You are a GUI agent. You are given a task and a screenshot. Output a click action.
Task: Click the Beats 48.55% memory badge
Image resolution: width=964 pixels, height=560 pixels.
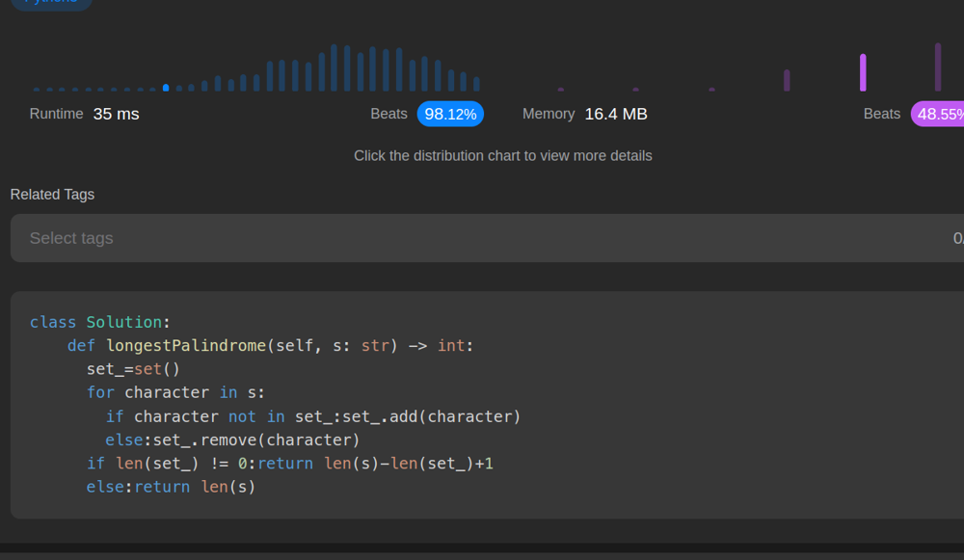[938, 114]
